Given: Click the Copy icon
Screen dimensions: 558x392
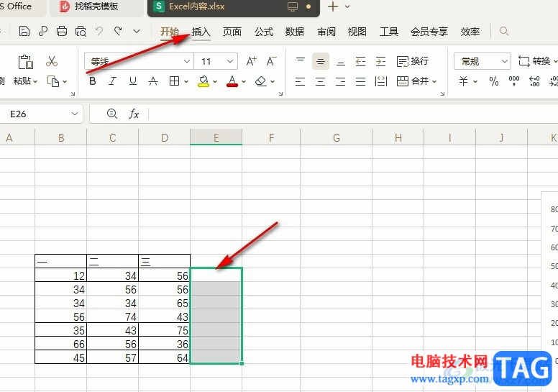Looking at the screenshot, I should click(x=53, y=81).
